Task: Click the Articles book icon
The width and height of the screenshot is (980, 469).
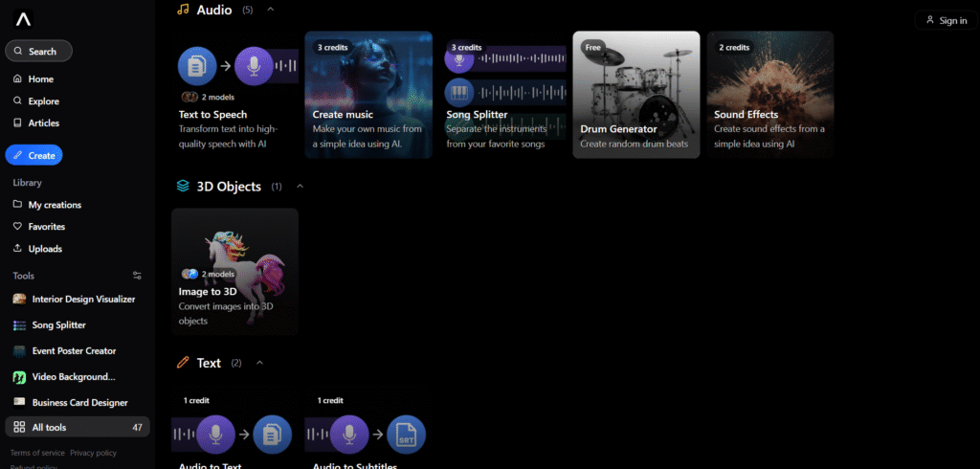Action: (17, 123)
